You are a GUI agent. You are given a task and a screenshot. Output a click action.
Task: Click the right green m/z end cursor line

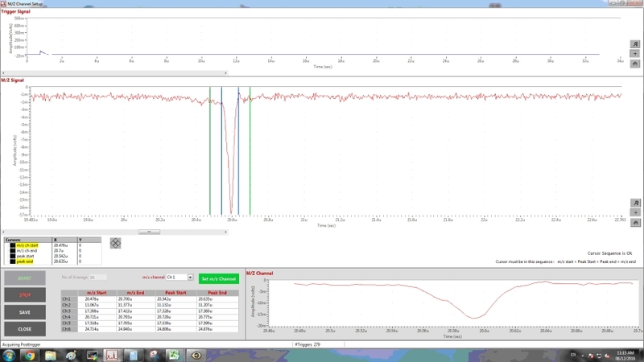click(250, 152)
